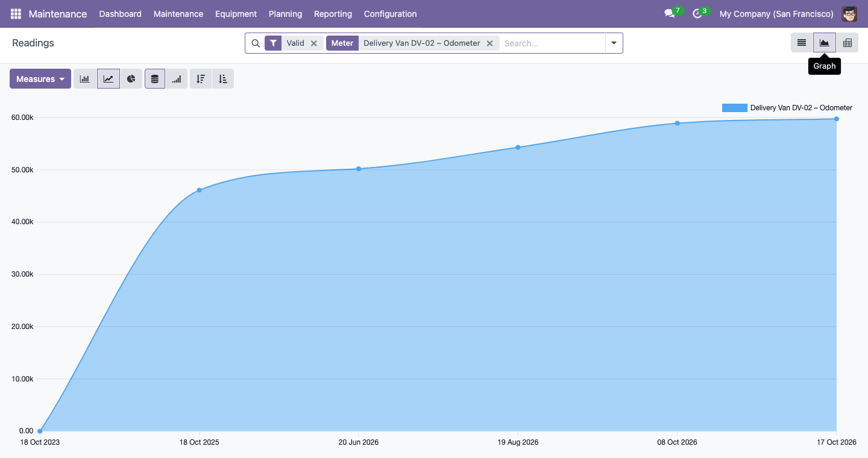This screenshot has width=868, height=458.
Task: Click the funnel icon on the Valid filter
Action: pos(273,43)
